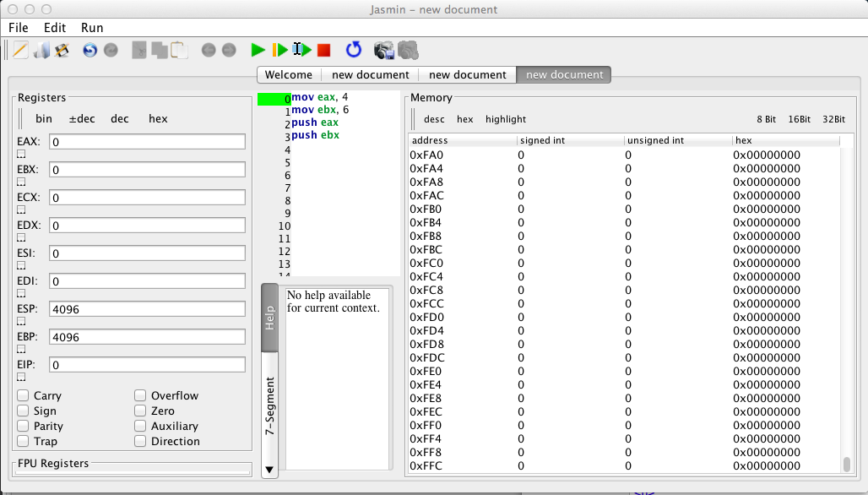Click the undo arrow icon

(90, 51)
